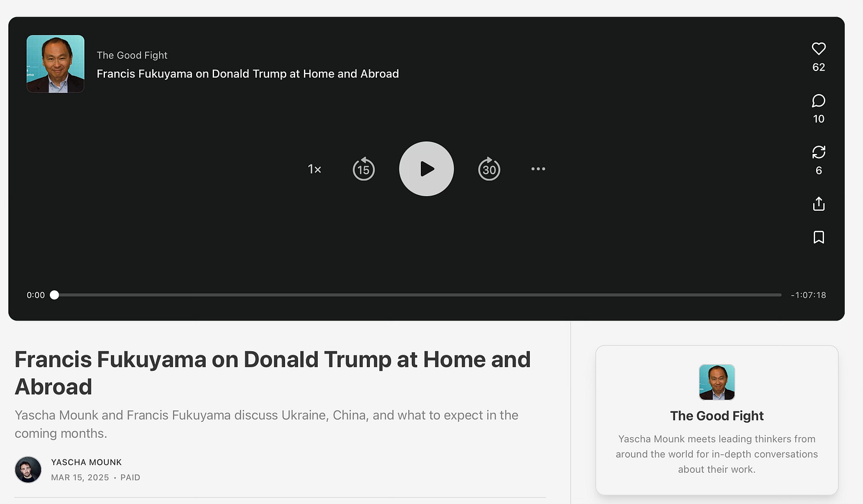This screenshot has height=504, width=863.
Task: Like the episode with the heart icon
Action: coord(819,49)
